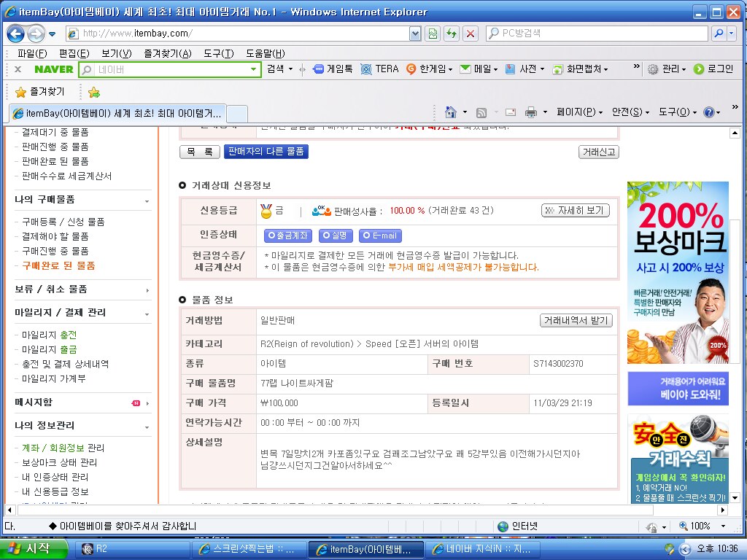The image size is (747, 560).
Task: Click the 거래내역서 받기 button
Action: click(x=576, y=321)
